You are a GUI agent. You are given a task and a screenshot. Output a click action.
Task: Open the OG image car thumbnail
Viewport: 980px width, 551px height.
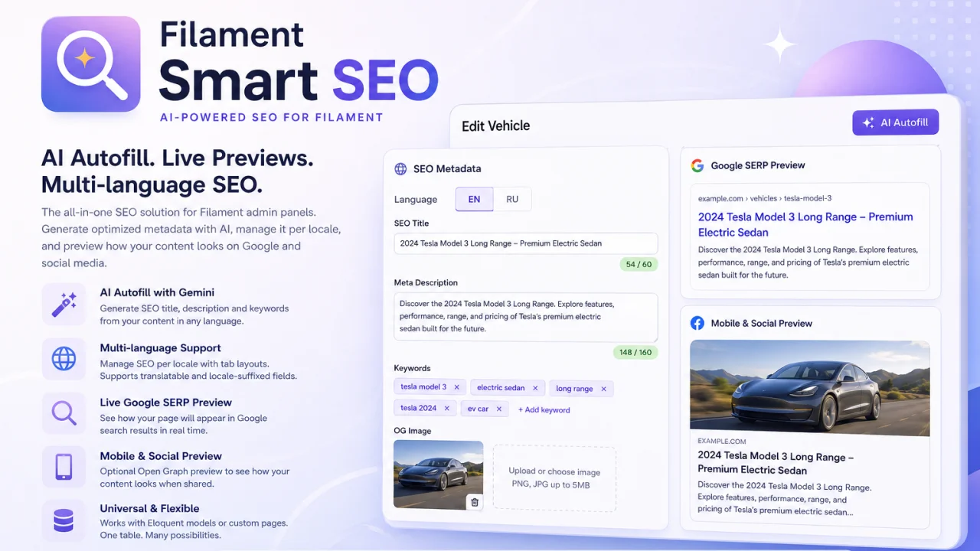click(x=438, y=474)
